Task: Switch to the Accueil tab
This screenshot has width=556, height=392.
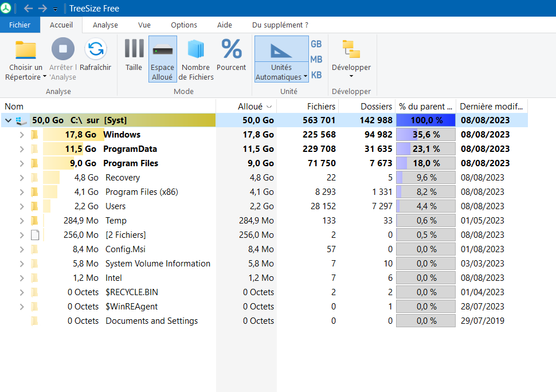Action: pyautogui.click(x=61, y=25)
